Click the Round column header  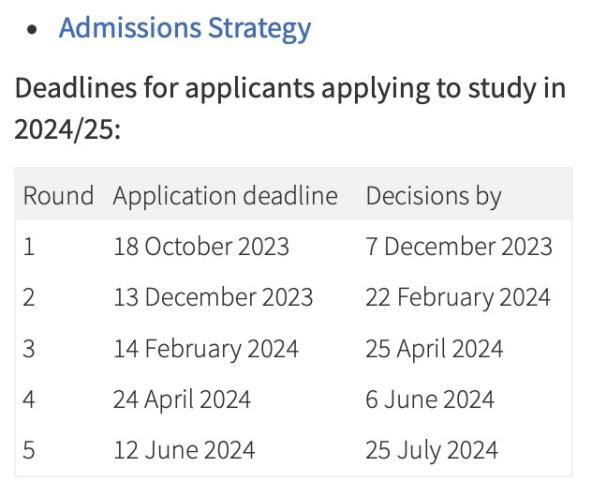click(x=59, y=196)
